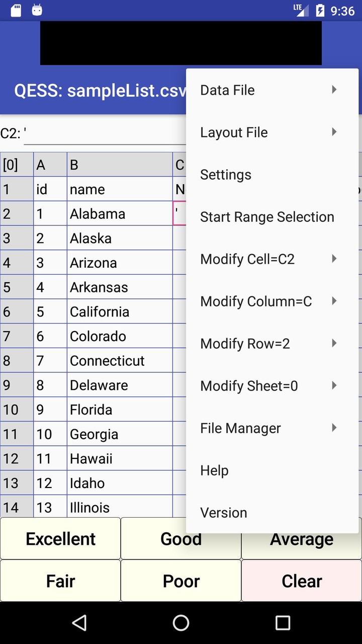
Task: Open Settings from the menu
Action: (226, 175)
